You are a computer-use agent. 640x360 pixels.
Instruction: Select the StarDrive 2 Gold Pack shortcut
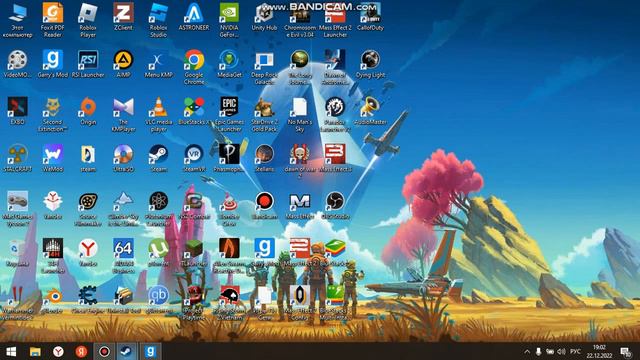pos(264,114)
